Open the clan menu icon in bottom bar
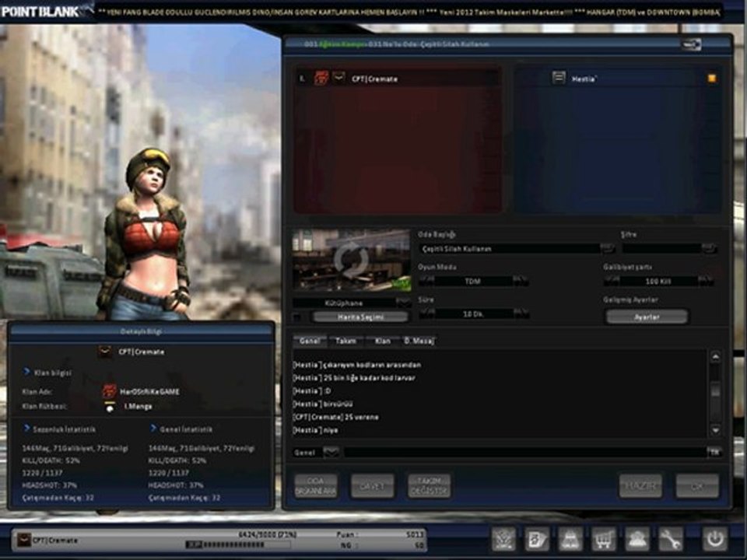 (x=504, y=540)
